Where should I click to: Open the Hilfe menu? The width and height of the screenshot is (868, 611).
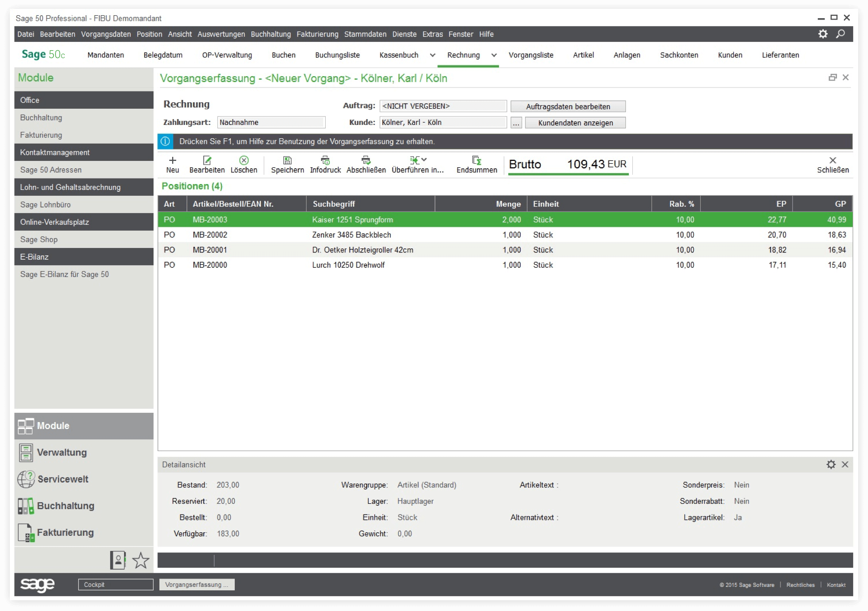pyautogui.click(x=486, y=34)
